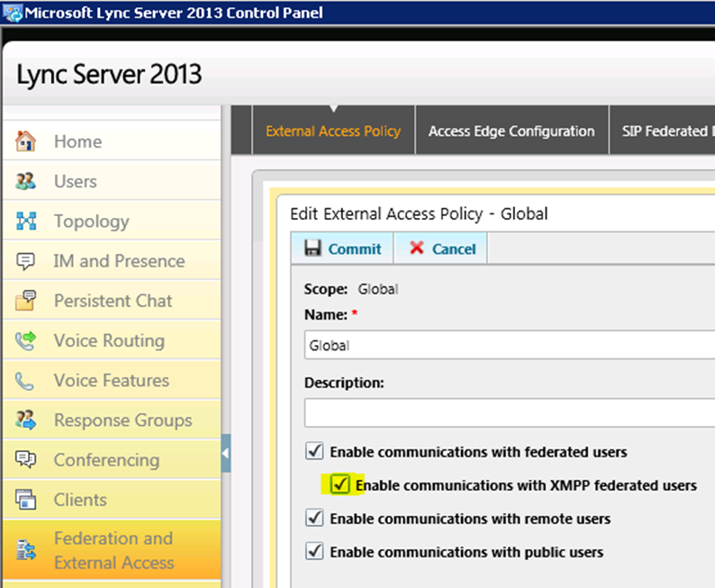Image resolution: width=715 pixels, height=588 pixels.
Task: Open Persistent Chat settings
Action: click(112, 301)
